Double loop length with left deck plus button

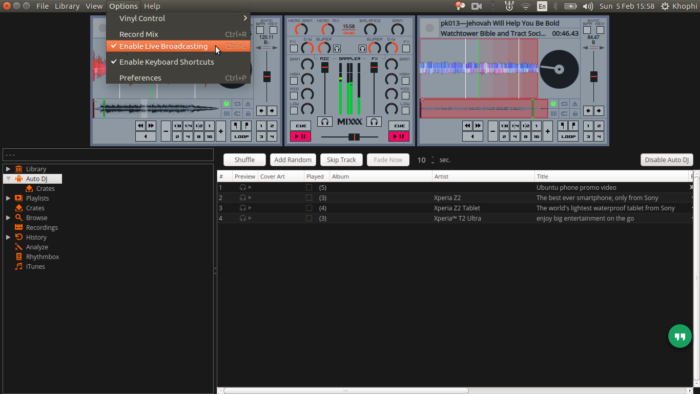tap(221, 131)
